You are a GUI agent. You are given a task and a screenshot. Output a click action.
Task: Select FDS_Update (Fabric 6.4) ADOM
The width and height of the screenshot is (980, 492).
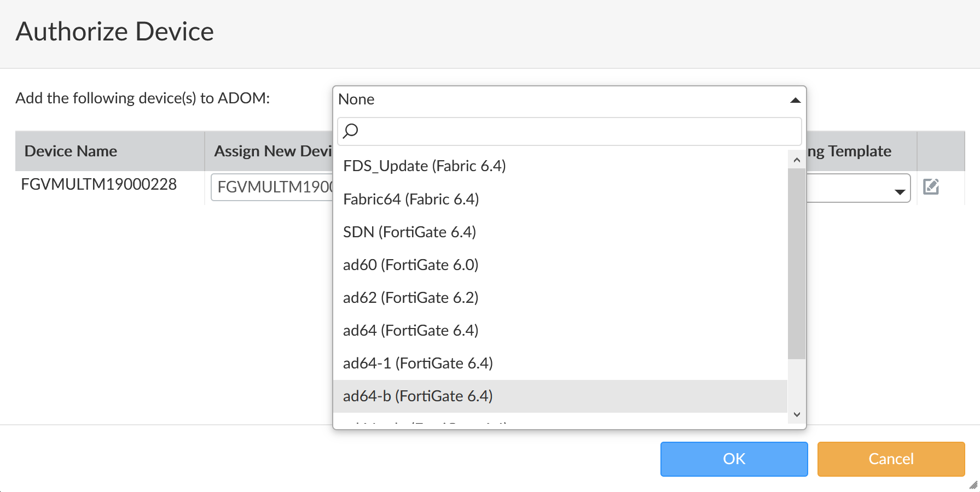(x=560, y=166)
